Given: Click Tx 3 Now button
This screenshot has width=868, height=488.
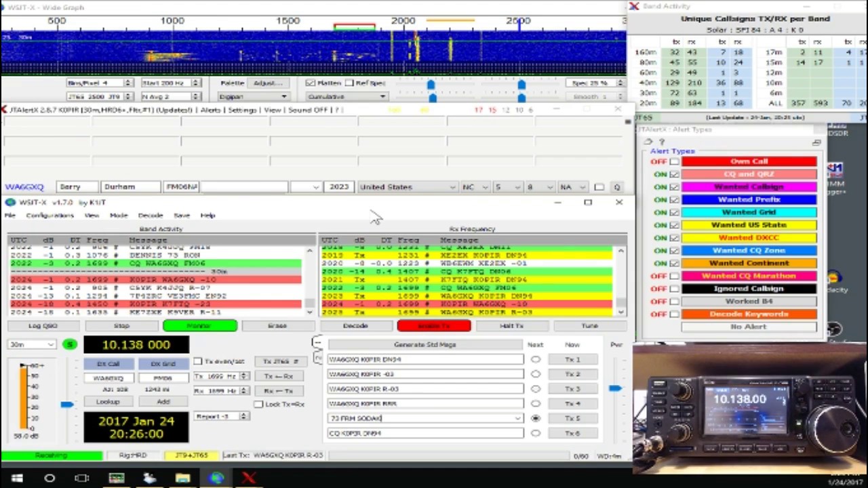Looking at the screenshot, I should tap(572, 389).
